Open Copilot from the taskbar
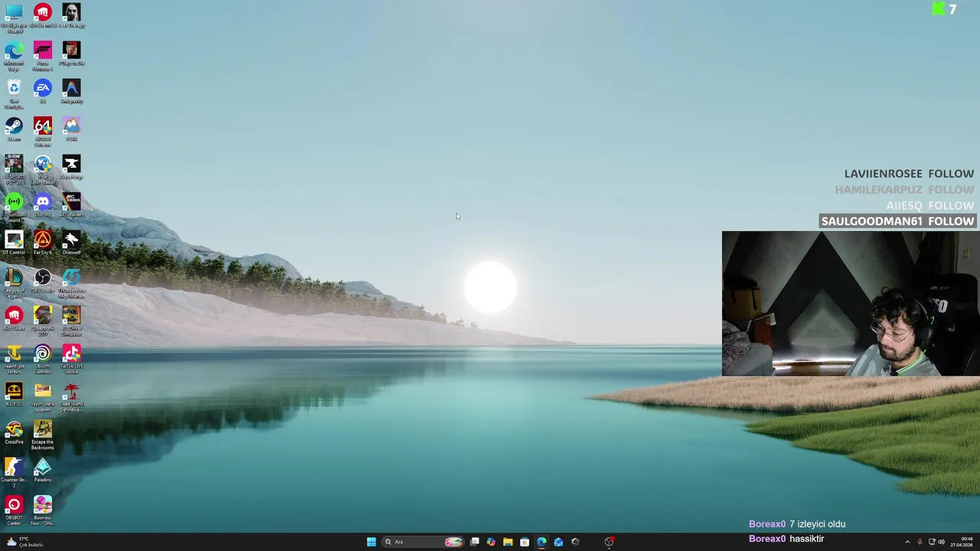 (491, 542)
